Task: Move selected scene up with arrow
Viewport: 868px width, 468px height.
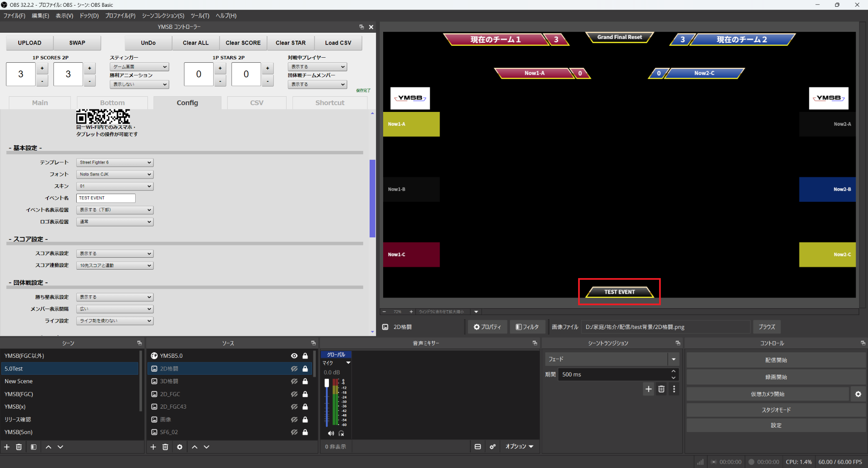Action: click(x=48, y=447)
